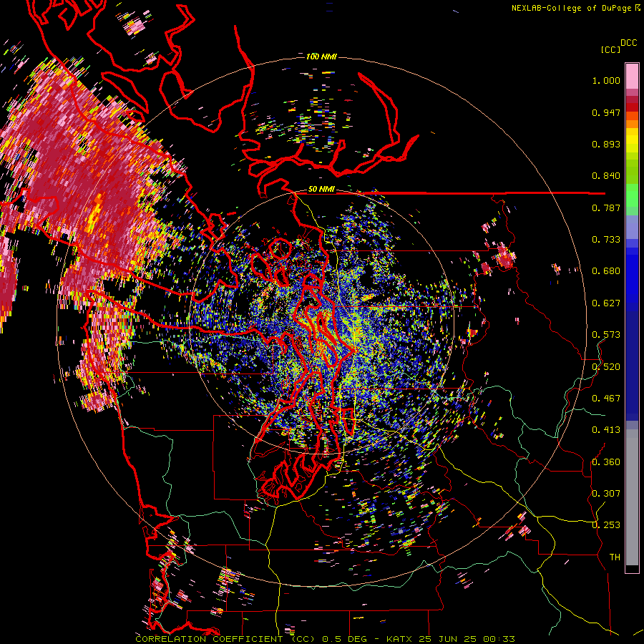Click the 100 NMI range ring label
Image resolution: width=644 pixels, height=644 pixels.
pyautogui.click(x=321, y=57)
